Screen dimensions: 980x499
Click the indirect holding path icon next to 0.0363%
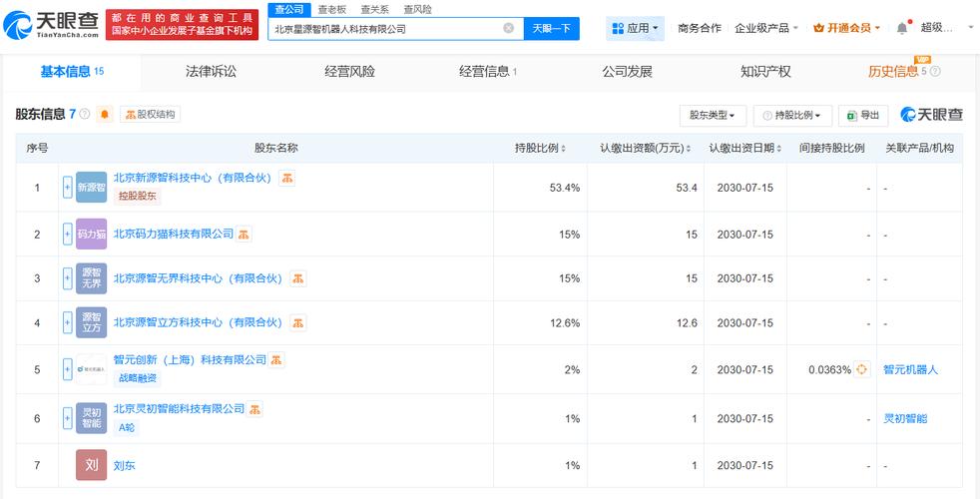862,369
